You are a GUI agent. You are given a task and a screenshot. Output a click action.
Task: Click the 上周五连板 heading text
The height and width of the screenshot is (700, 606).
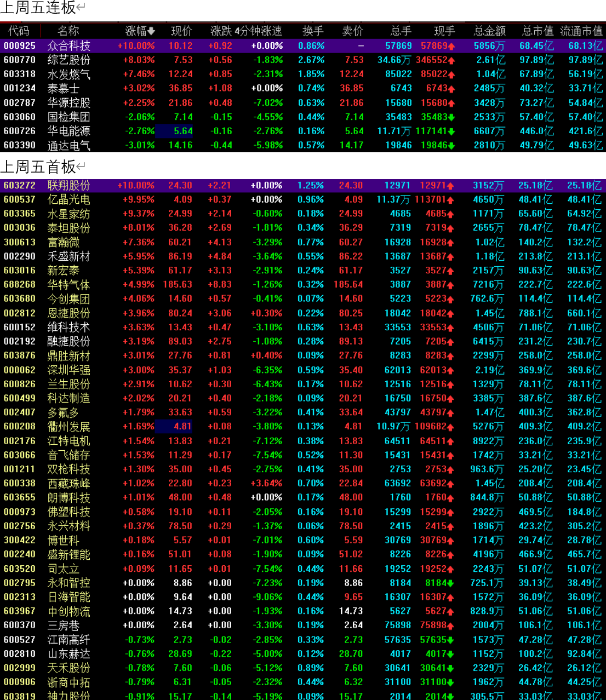(38, 8)
